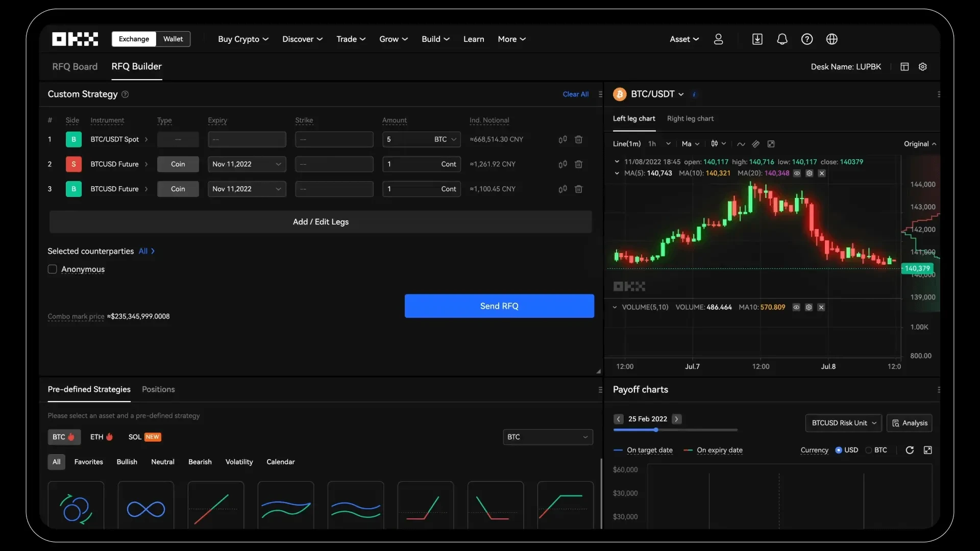Screen dimensions: 980x551
Task: Select the Bearish strategy filter tab
Action: pyautogui.click(x=200, y=461)
